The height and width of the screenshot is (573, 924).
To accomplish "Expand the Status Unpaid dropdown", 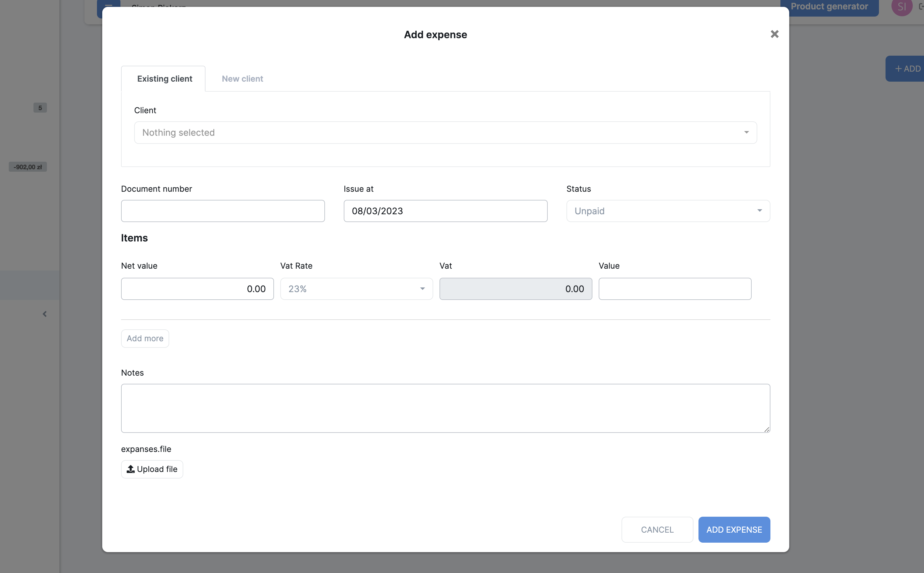I will click(668, 211).
